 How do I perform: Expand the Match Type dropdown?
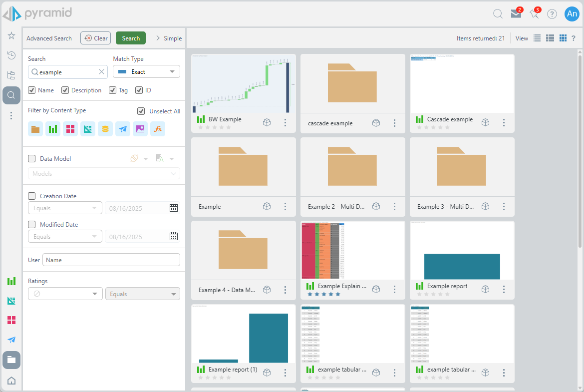(x=146, y=72)
